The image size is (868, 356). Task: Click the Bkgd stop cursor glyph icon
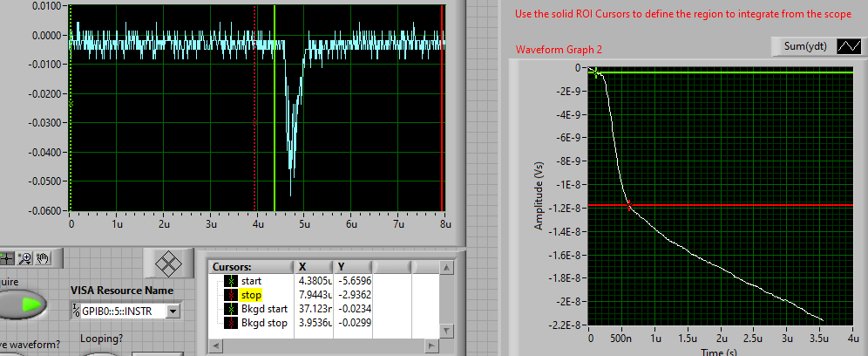pos(231,323)
